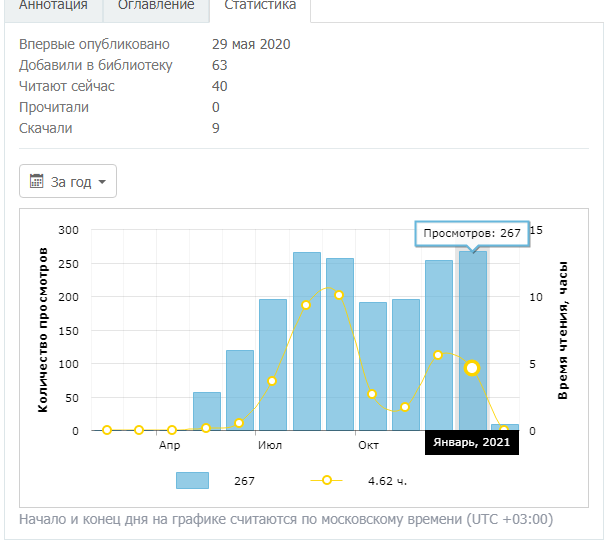Click the calendar icon in the period button
This screenshot has height=543, width=615.
(37, 182)
